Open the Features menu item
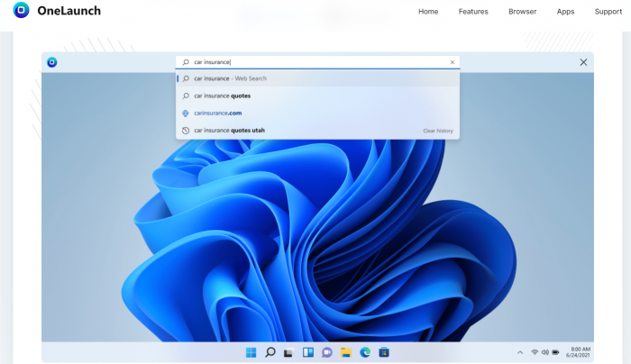 pos(473,12)
